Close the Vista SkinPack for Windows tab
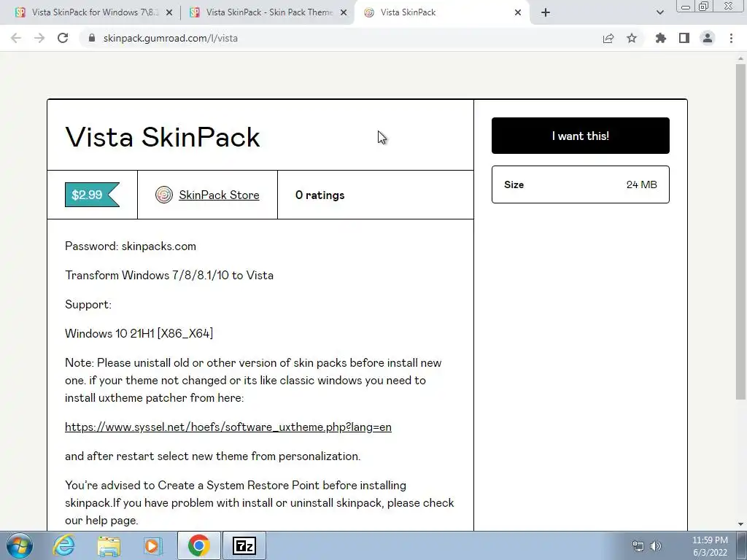The height and width of the screenshot is (560, 747). tap(169, 12)
